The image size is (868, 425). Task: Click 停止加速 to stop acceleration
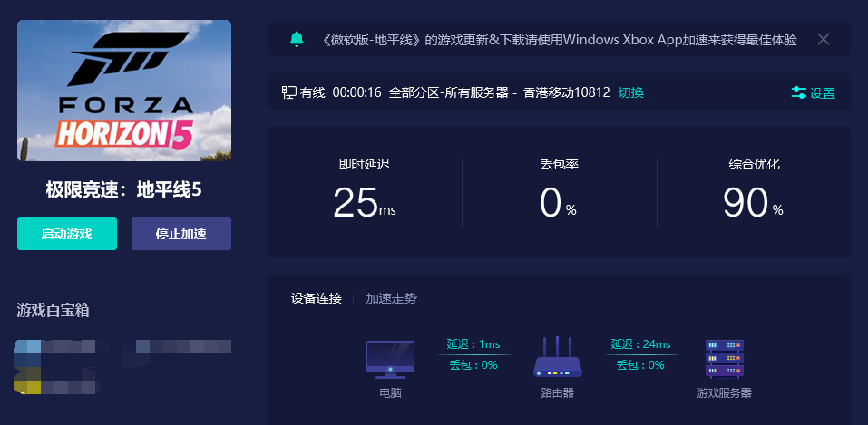[181, 234]
